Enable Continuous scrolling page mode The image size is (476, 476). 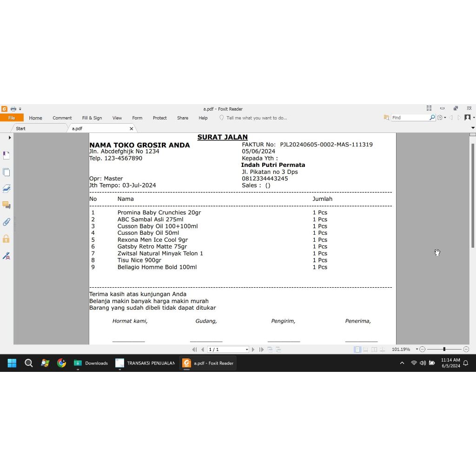tap(366, 349)
